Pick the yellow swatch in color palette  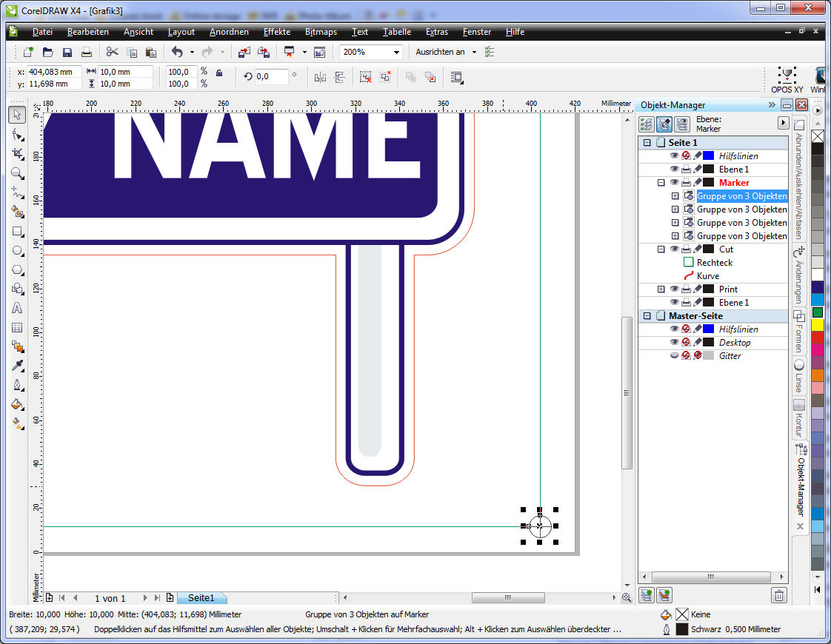[818, 325]
